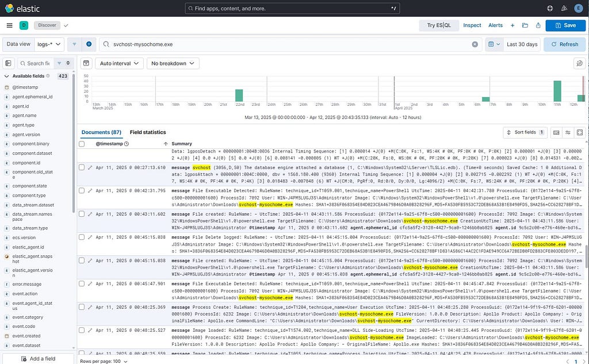Open the main navigation hamburger menu
589x364 pixels.
click(x=10, y=25)
